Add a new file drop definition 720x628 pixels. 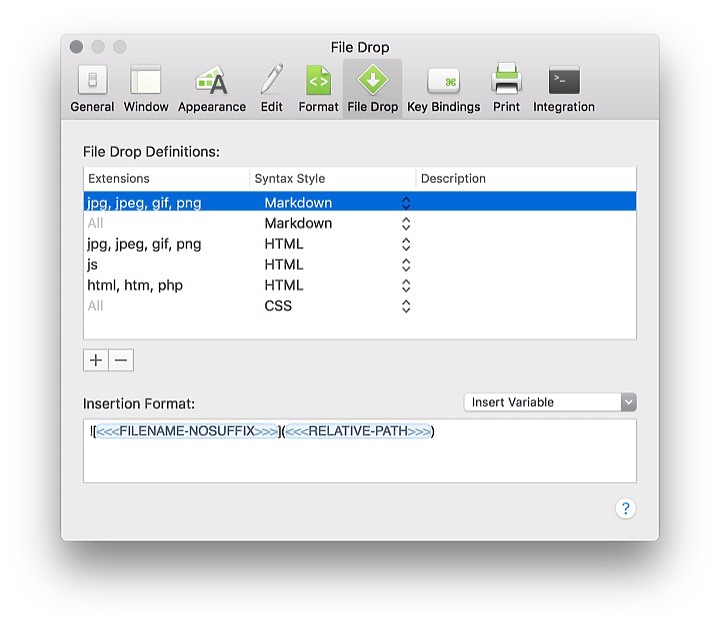pyautogui.click(x=96, y=360)
